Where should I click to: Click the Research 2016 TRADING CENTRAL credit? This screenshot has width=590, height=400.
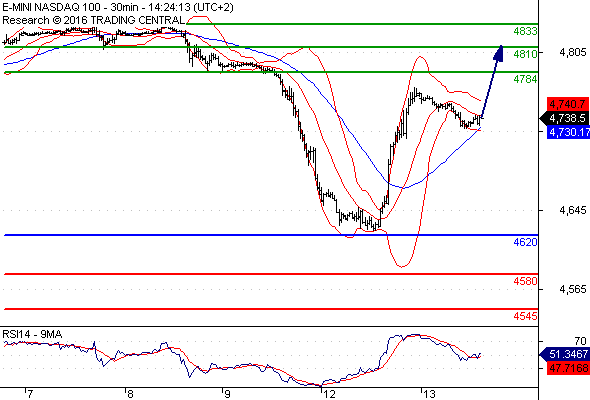(x=93, y=20)
